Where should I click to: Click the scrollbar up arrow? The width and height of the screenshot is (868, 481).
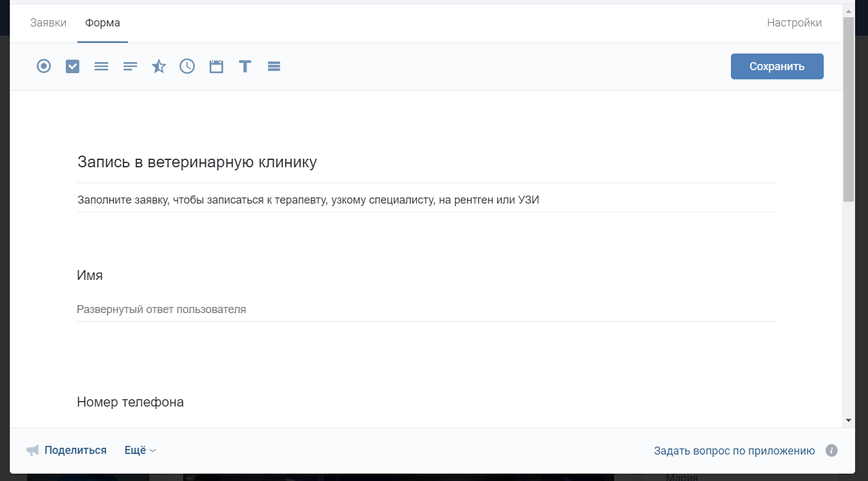point(848,10)
